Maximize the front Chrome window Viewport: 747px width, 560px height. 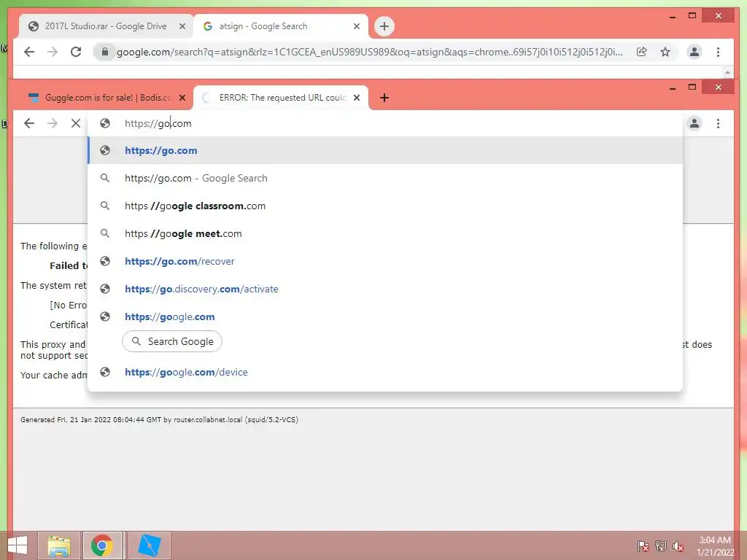tap(692, 87)
